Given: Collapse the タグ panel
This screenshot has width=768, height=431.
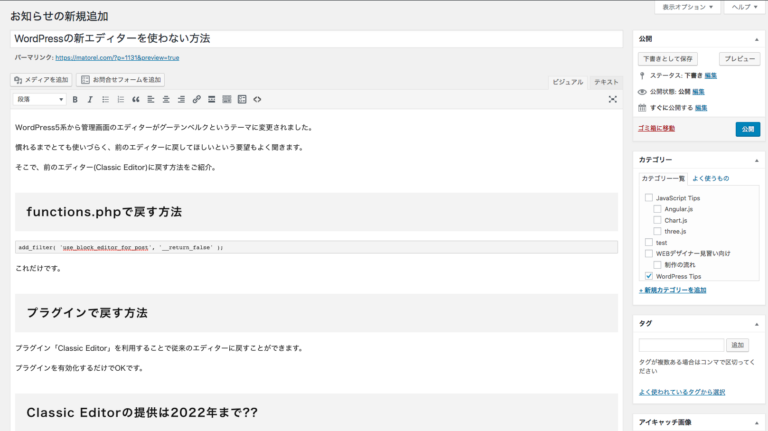Looking at the screenshot, I should 757,324.
